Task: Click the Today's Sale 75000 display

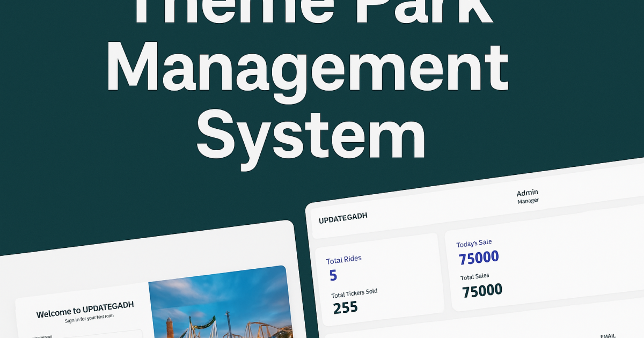Action: coord(479,256)
